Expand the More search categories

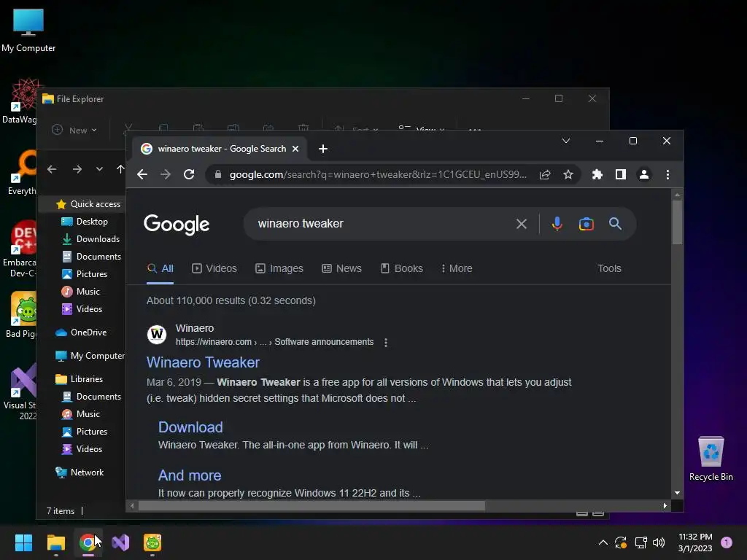point(457,268)
